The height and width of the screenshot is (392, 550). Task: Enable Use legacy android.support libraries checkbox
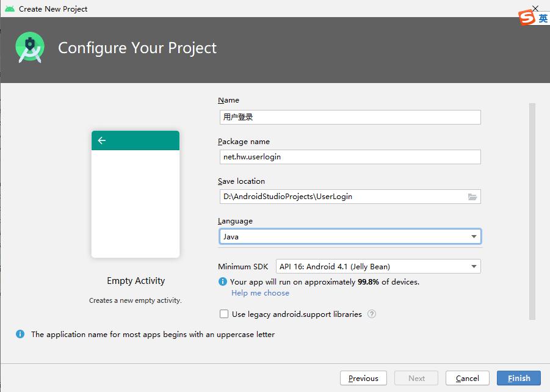tap(224, 314)
